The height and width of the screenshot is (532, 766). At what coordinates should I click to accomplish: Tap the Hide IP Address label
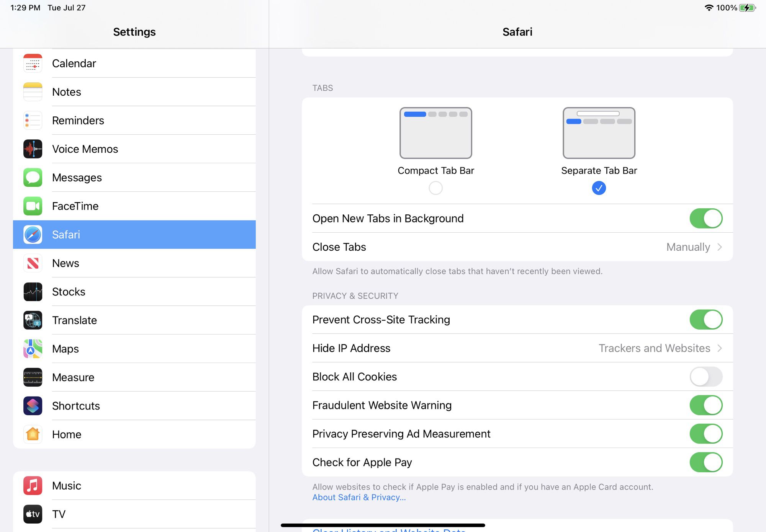tap(351, 348)
